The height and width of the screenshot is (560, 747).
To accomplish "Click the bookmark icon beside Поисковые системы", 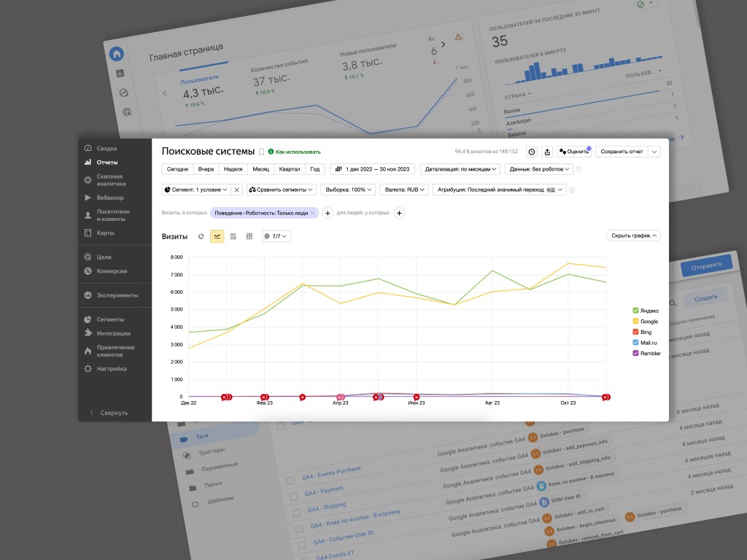I will tap(261, 152).
